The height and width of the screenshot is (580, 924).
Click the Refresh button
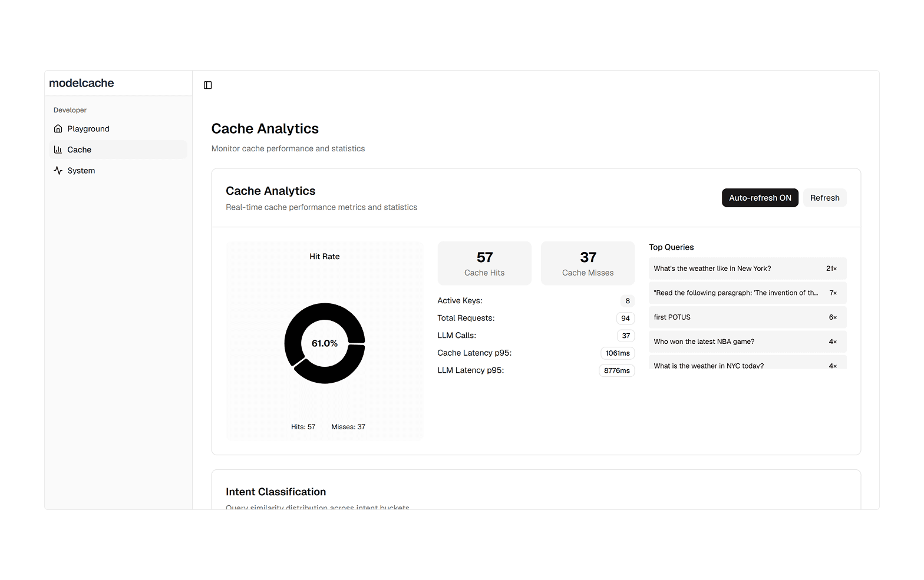pos(824,198)
